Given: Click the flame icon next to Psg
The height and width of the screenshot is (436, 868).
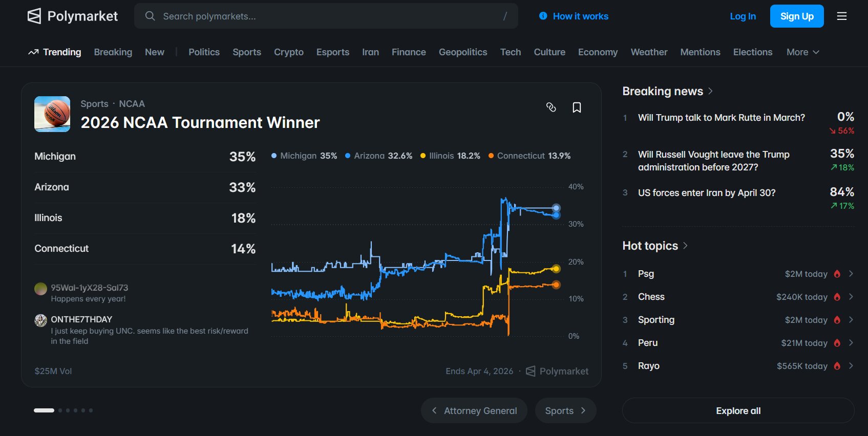Looking at the screenshot, I should tap(836, 274).
